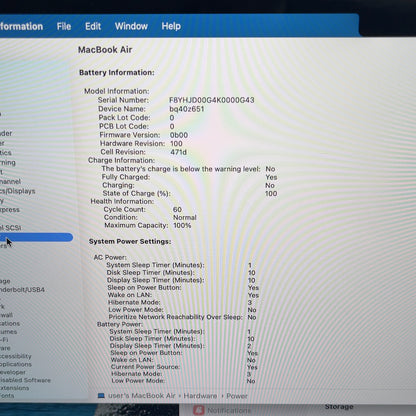Select Applications in the sidebar

16,364
